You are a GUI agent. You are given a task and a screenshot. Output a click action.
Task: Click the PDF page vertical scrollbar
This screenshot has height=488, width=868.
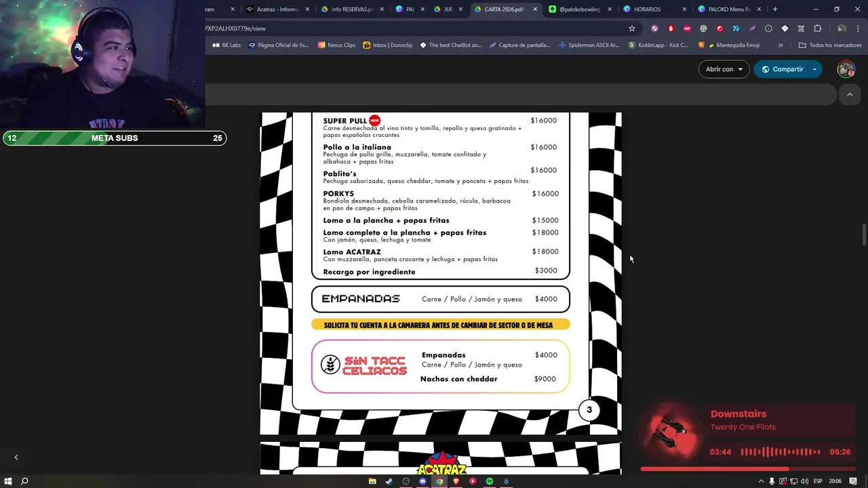click(x=863, y=235)
